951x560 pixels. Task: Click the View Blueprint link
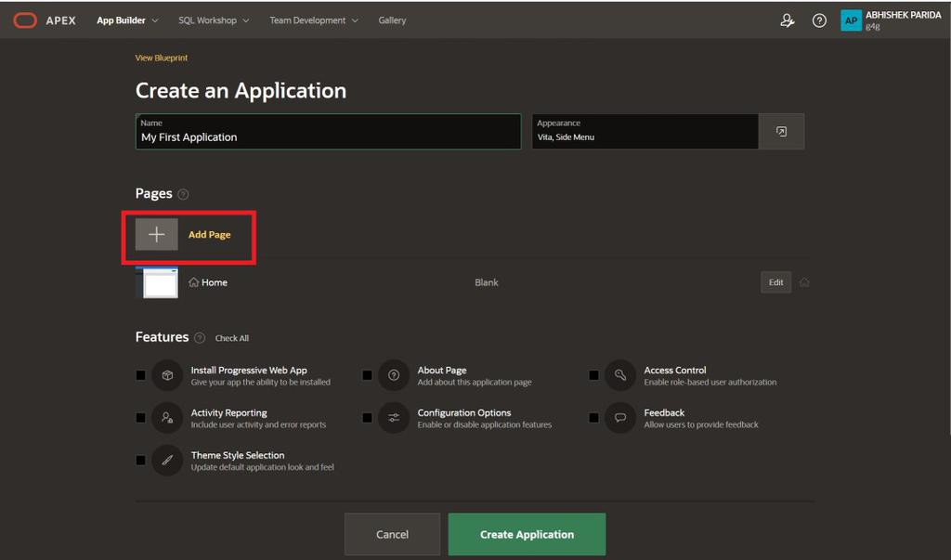click(x=162, y=58)
